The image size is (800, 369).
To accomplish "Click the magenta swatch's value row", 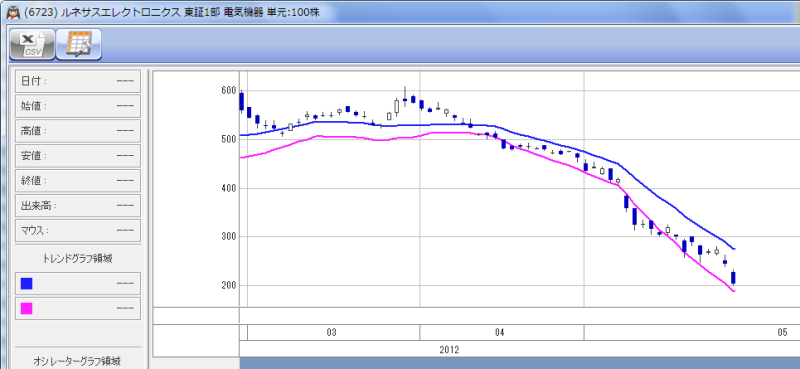I will pyautogui.click(x=78, y=308).
